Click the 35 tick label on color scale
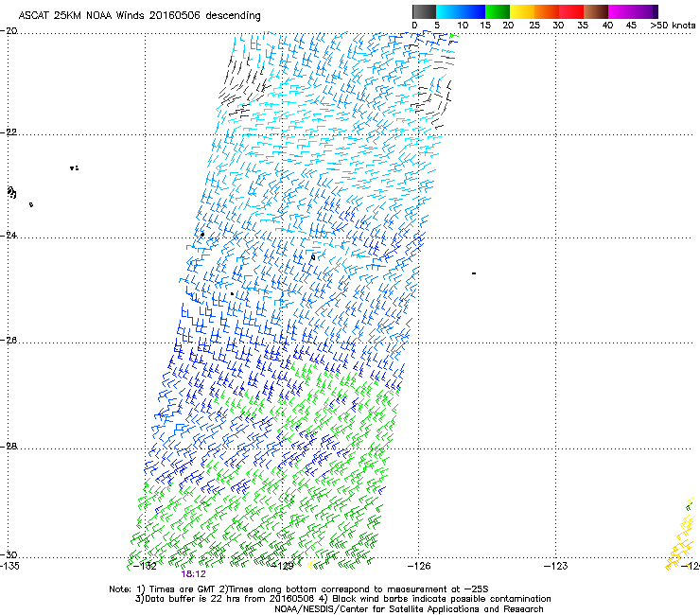Screen dimensions: 700x615 click(x=583, y=26)
